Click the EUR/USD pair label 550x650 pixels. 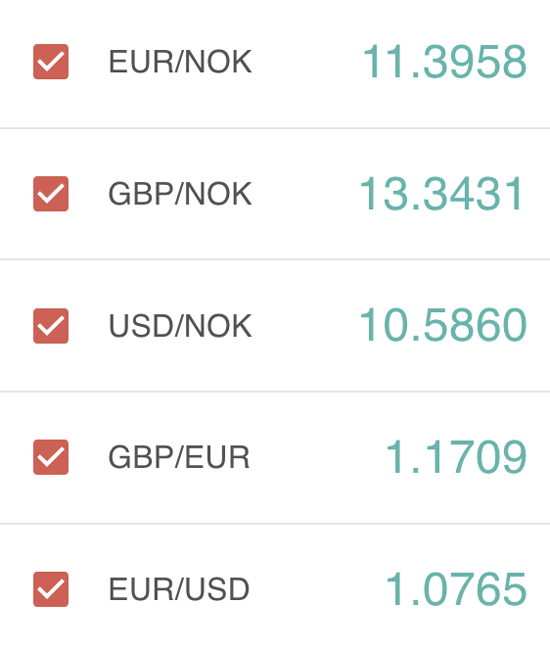tap(179, 589)
